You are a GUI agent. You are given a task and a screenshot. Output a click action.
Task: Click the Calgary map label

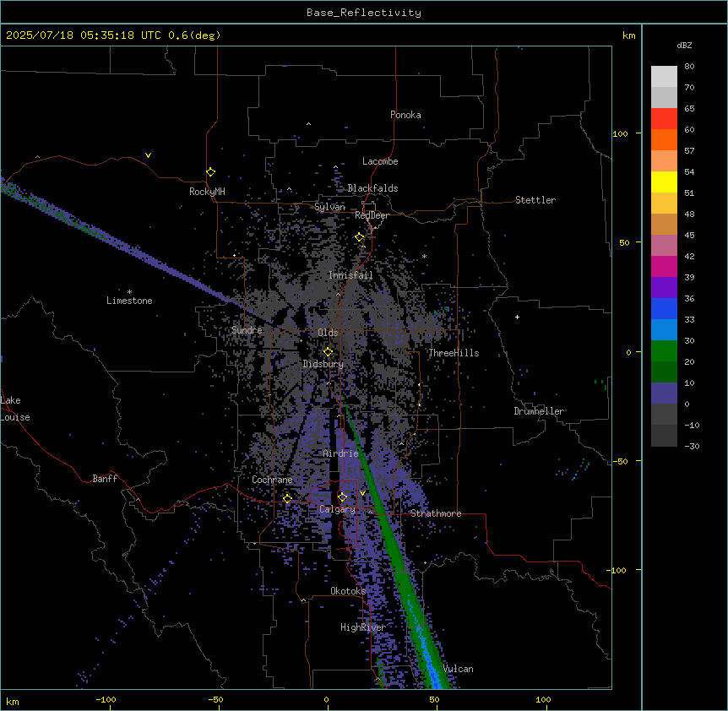pyautogui.click(x=337, y=509)
